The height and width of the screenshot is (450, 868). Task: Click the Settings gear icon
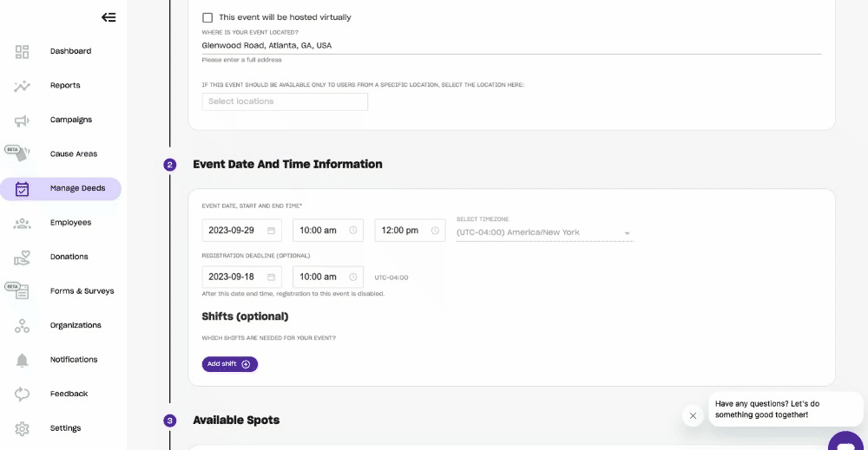(23, 428)
